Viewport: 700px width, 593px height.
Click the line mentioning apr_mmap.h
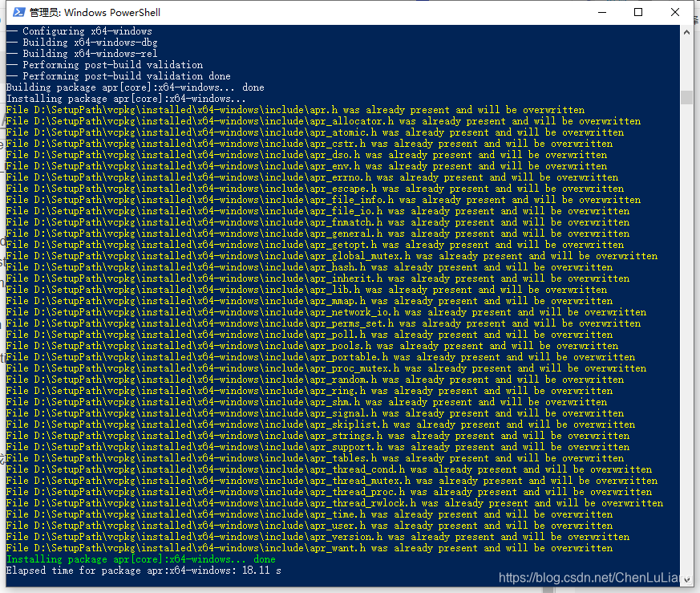pyautogui.click(x=310, y=301)
